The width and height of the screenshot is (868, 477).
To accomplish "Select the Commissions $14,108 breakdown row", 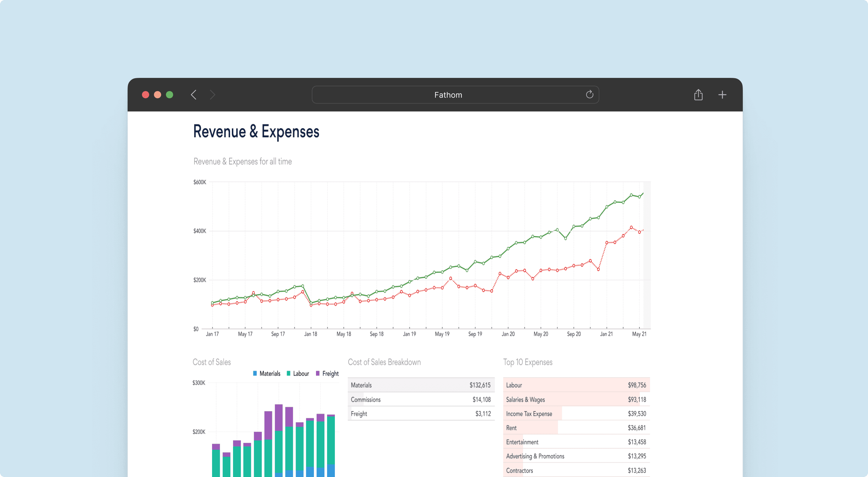I will [x=421, y=399].
